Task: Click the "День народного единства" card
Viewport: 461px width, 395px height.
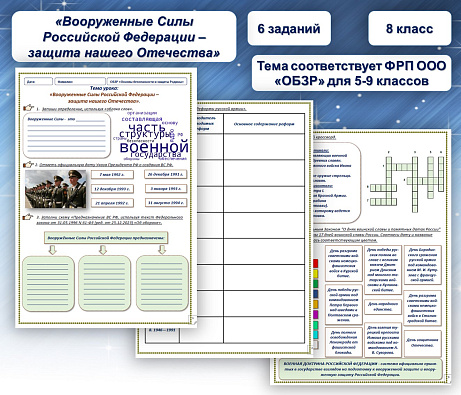Action: point(383,307)
